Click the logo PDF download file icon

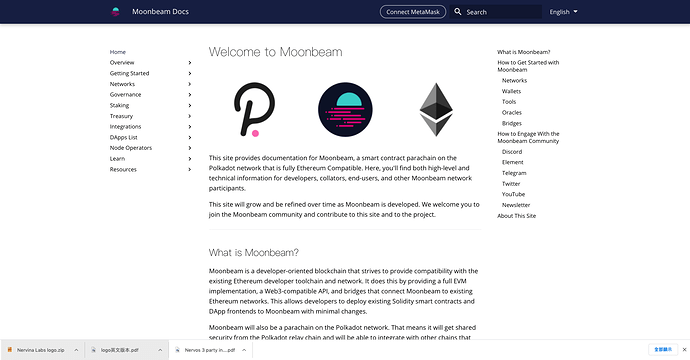[x=93, y=350]
